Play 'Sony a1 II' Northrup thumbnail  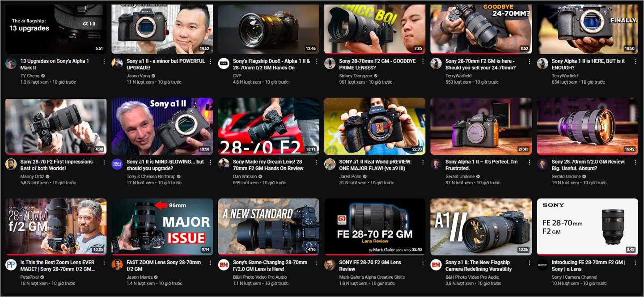click(162, 126)
